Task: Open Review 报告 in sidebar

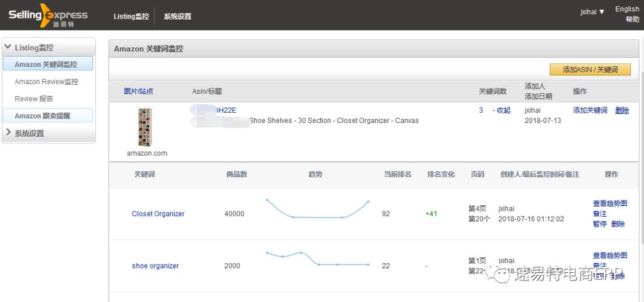Action: tap(34, 98)
